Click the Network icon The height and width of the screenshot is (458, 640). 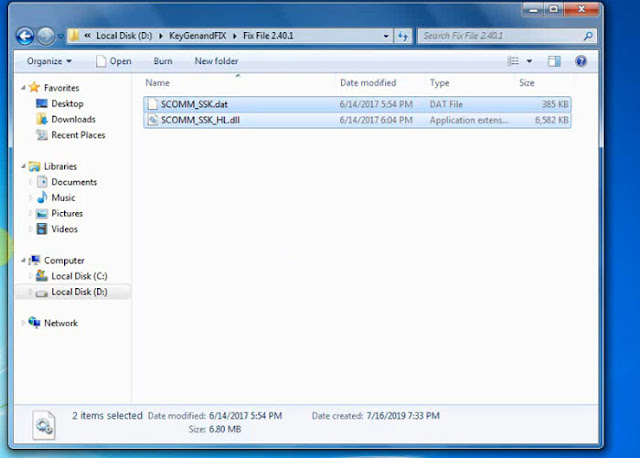pyautogui.click(x=35, y=323)
